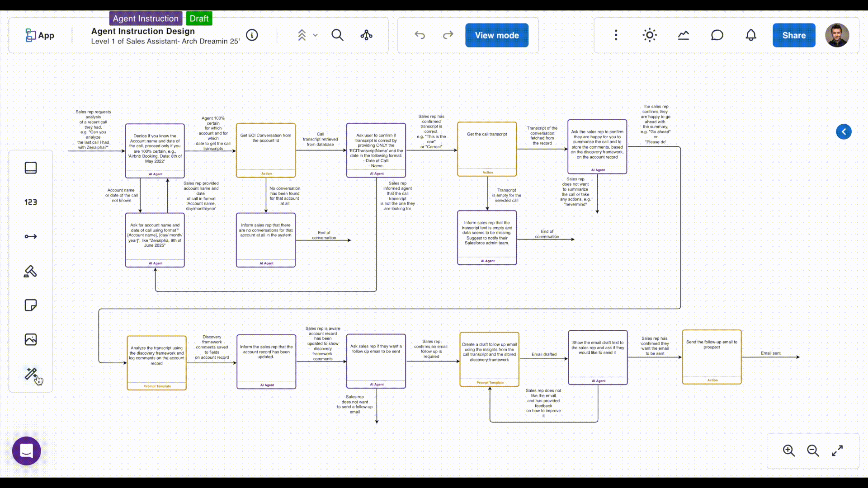Select the gavel tool in left sidebar

coord(30,271)
